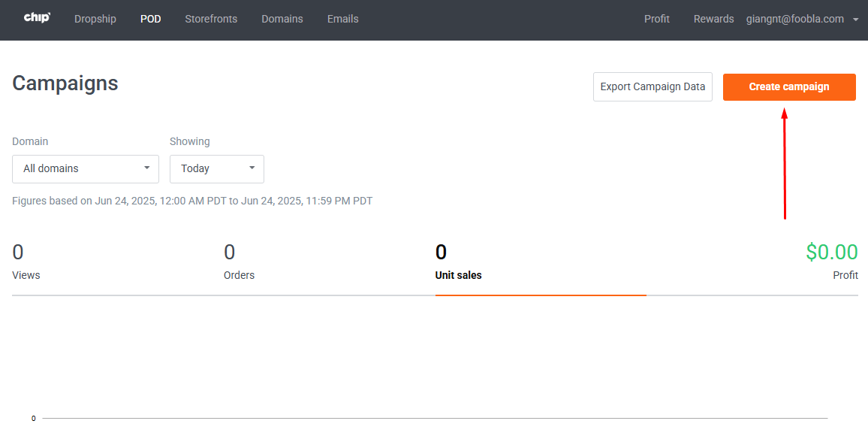Switch to the POD section
This screenshot has width=868, height=445.
[x=151, y=19]
